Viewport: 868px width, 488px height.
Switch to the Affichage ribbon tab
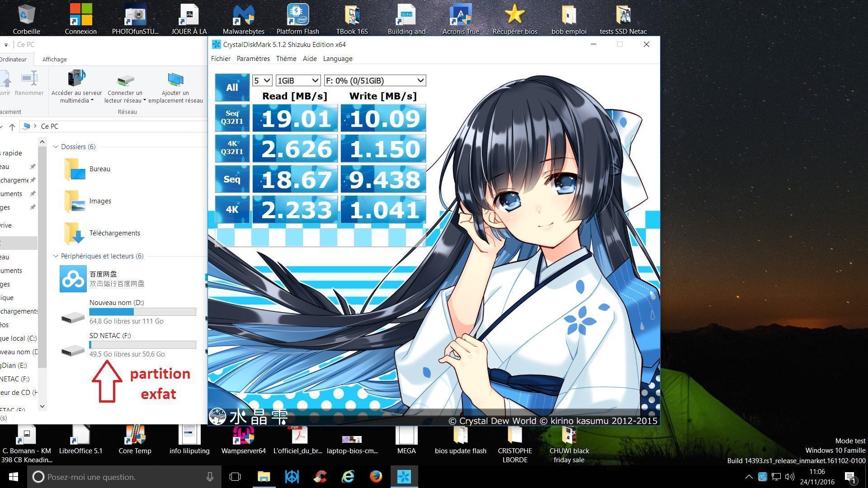[54, 59]
